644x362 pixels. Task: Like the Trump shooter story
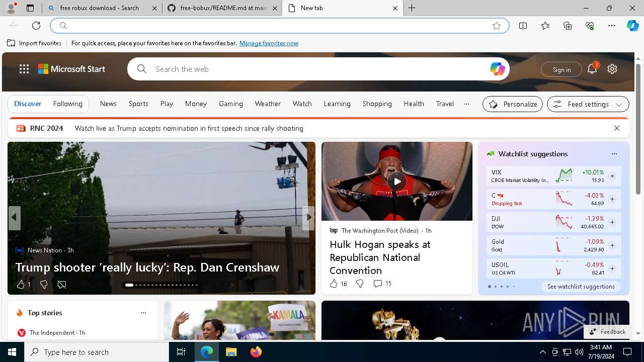[20, 285]
